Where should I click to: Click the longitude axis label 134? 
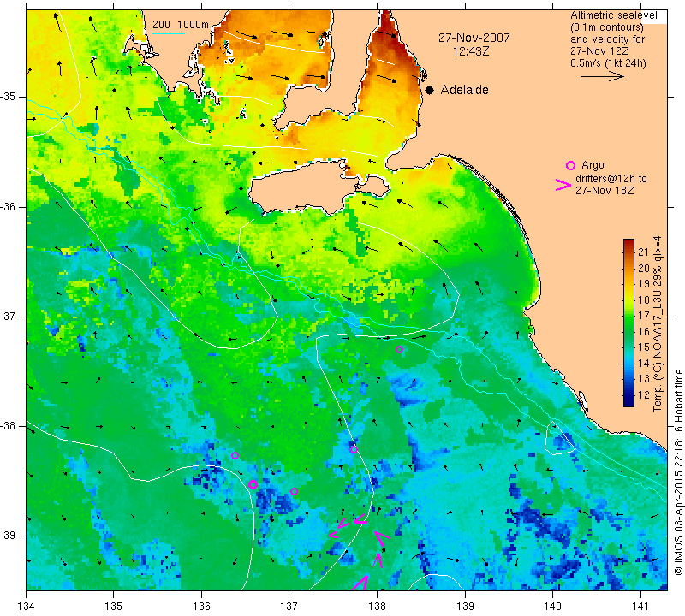27,607
